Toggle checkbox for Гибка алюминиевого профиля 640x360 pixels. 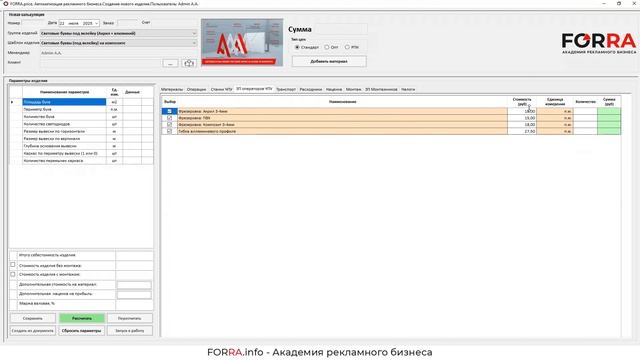169,131
